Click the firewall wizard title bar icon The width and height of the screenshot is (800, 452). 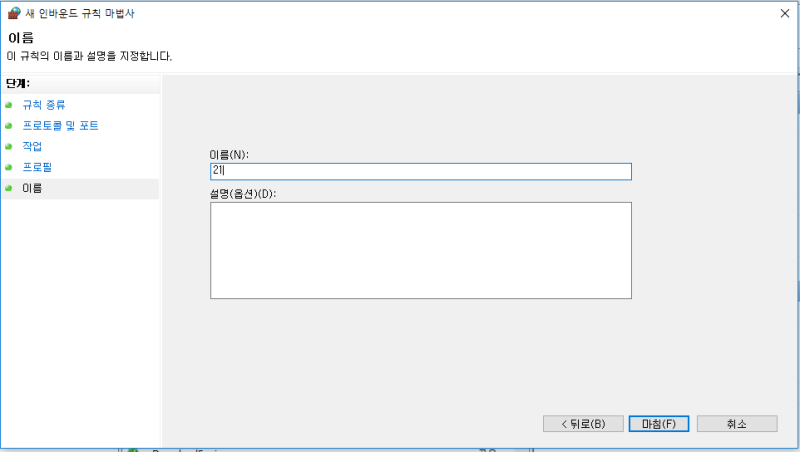pyautogui.click(x=14, y=13)
